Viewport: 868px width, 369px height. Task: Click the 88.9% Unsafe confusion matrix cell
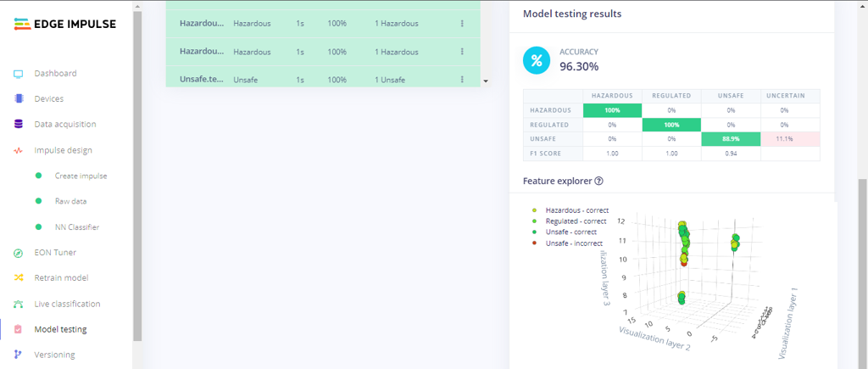731,139
